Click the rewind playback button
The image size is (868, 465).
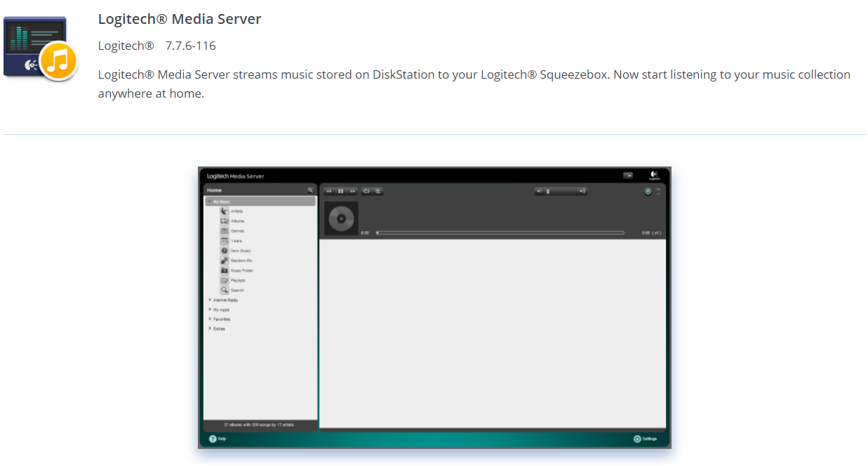(329, 191)
